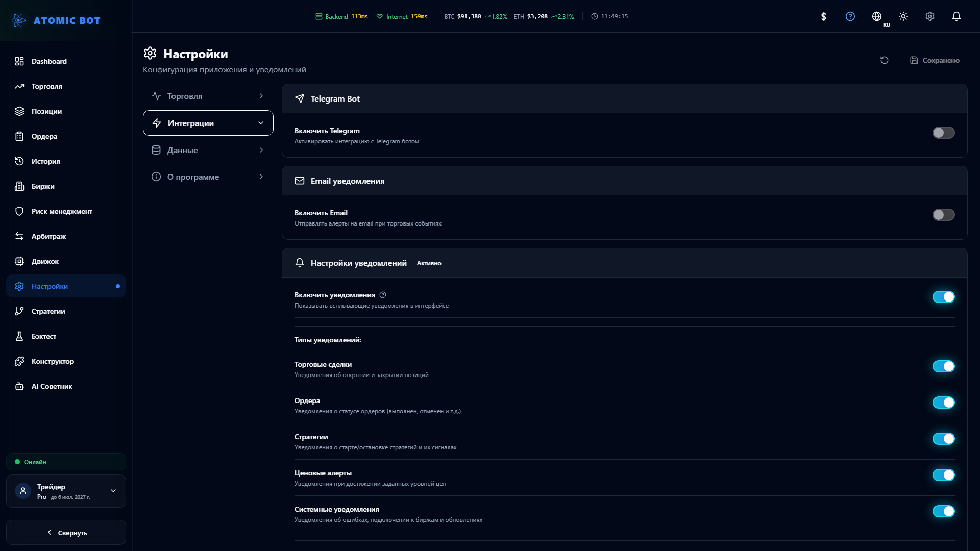This screenshot has width=980, height=551.
Task: Open the currency dollar icon in header
Action: [824, 16]
